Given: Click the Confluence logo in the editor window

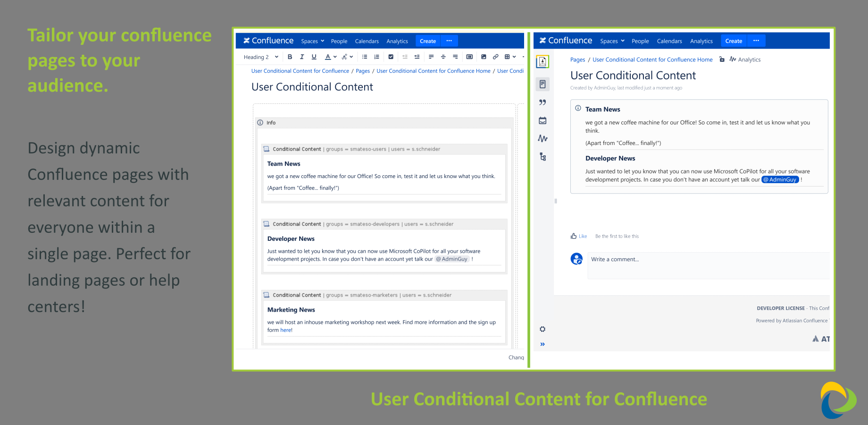Looking at the screenshot, I should tap(268, 41).
